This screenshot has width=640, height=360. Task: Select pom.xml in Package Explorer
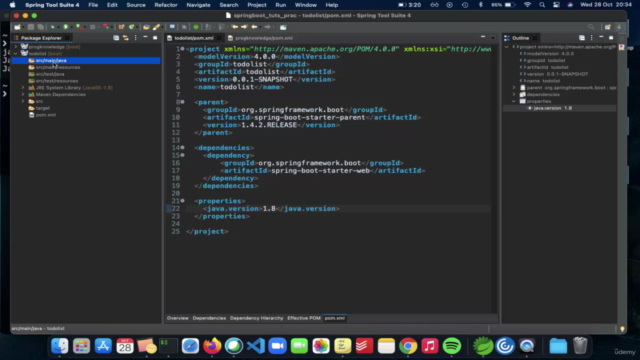tap(45, 115)
